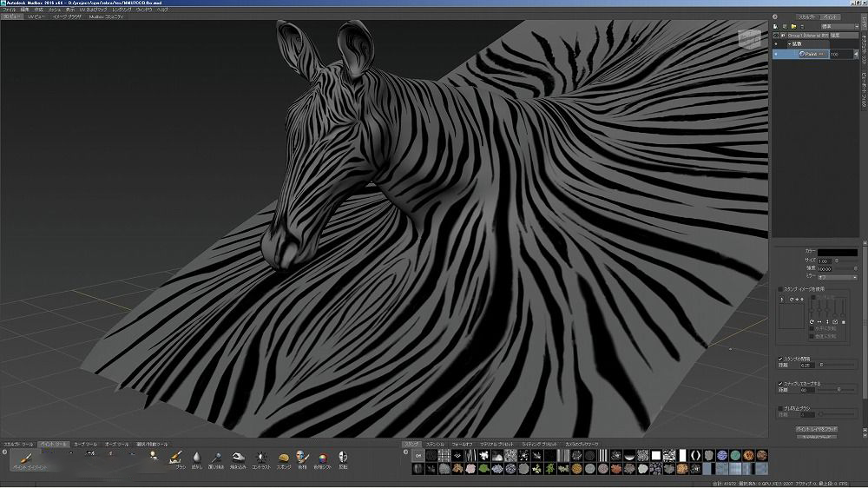Select the Burn (焼き込み) tool
Viewport: 868px width, 488px height.
tap(239, 457)
